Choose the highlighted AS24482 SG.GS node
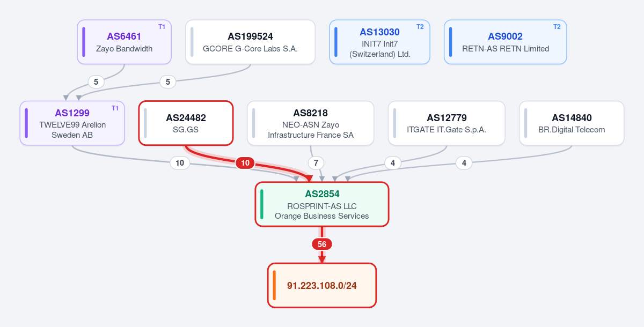Viewport: 644px width, 327px height. click(186, 123)
